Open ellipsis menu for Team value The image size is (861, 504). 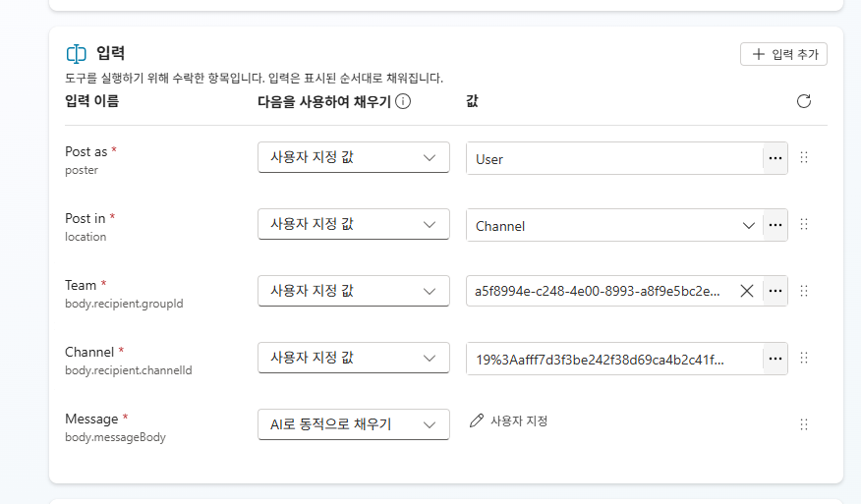(775, 291)
